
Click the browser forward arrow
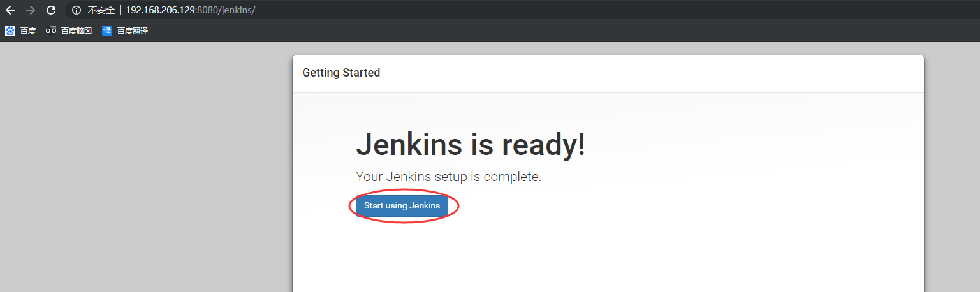click(x=31, y=10)
